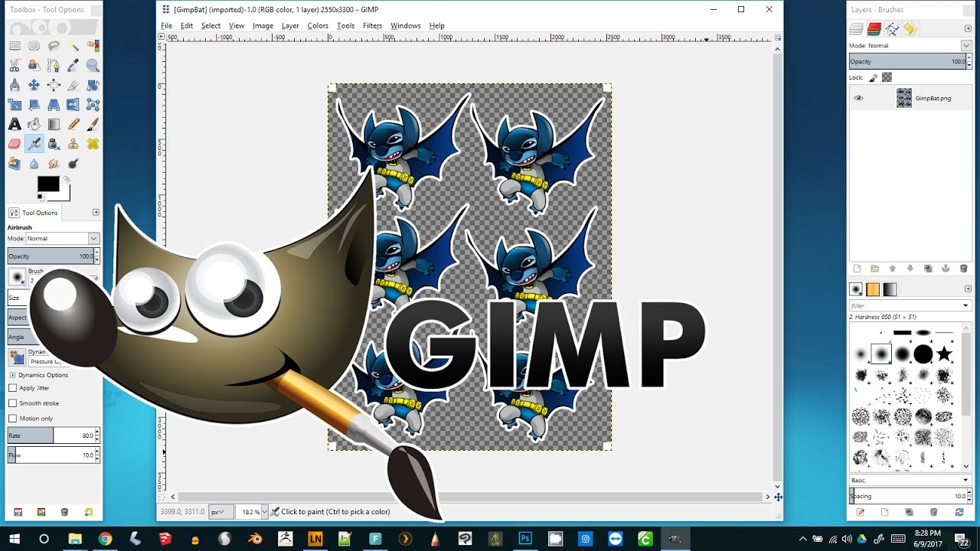Select the Move tool

coord(34,85)
